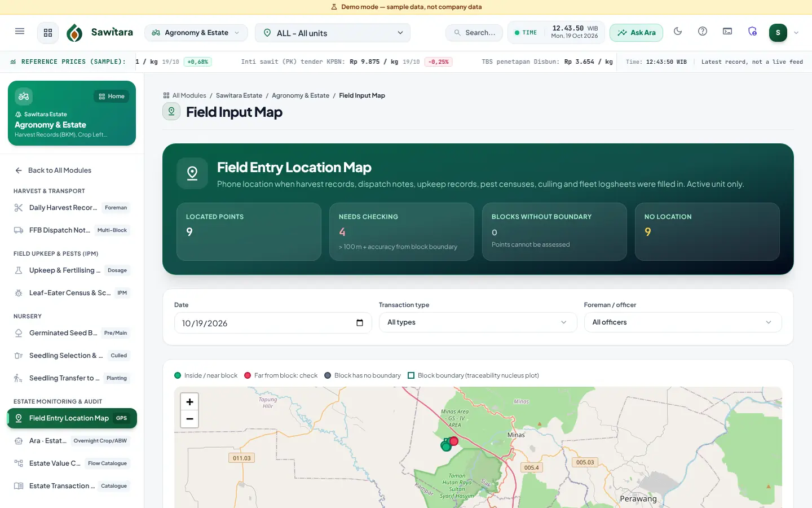
Task: Open the help question mark icon
Action: click(703, 32)
